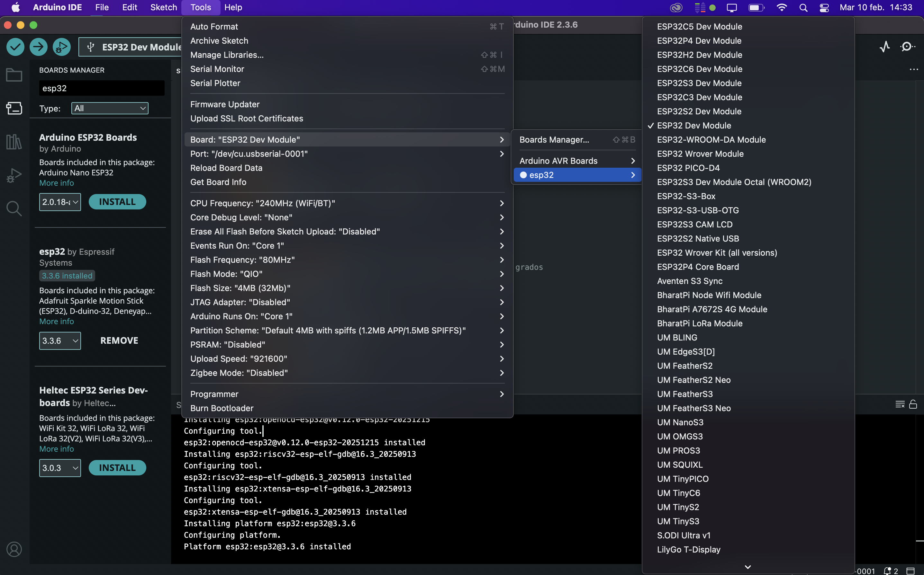924x575 pixels.
Task: Choose Serial Monitor from the Tools menu
Action: (217, 69)
